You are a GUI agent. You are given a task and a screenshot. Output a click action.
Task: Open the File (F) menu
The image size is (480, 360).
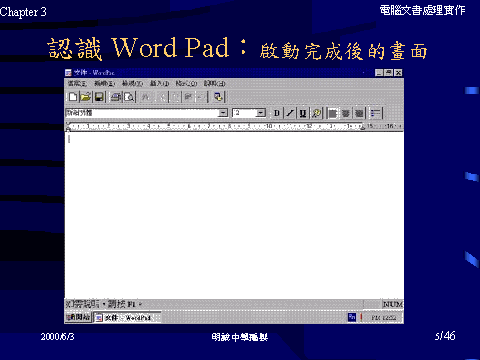tap(77, 83)
